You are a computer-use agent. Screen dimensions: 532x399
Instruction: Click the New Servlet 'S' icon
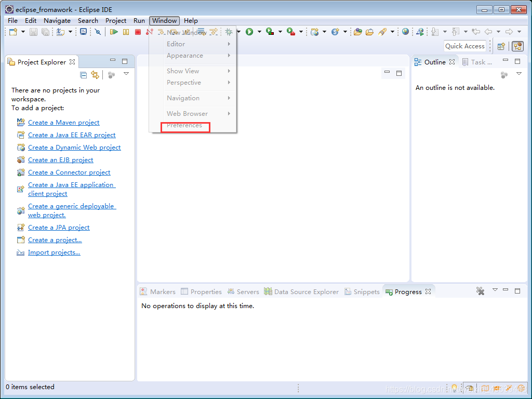pyautogui.click(x=335, y=32)
